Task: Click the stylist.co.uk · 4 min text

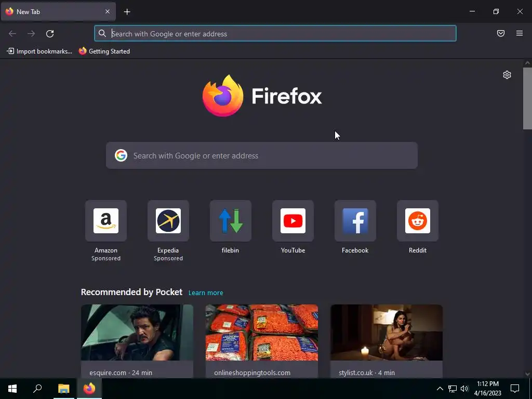Action: [366, 373]
